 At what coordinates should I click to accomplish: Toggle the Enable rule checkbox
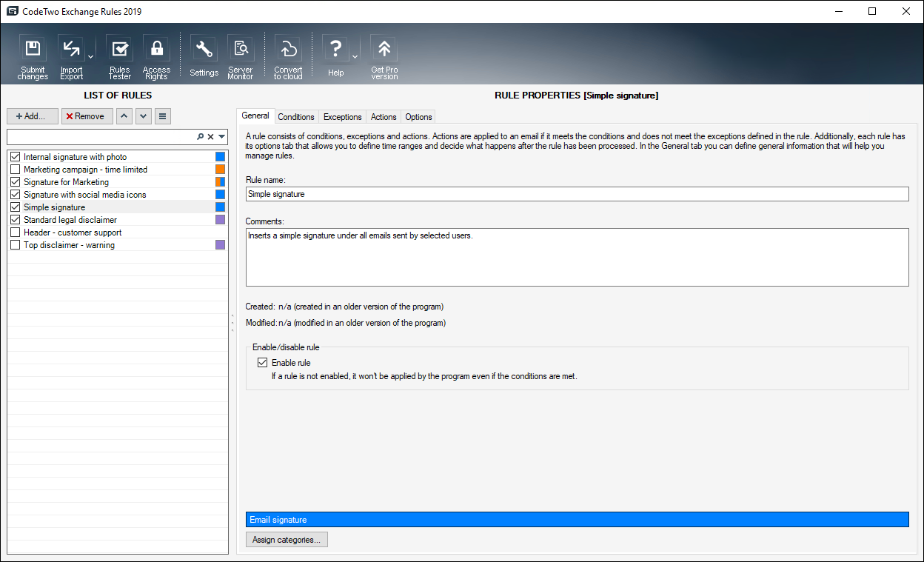tap(262, 363)
